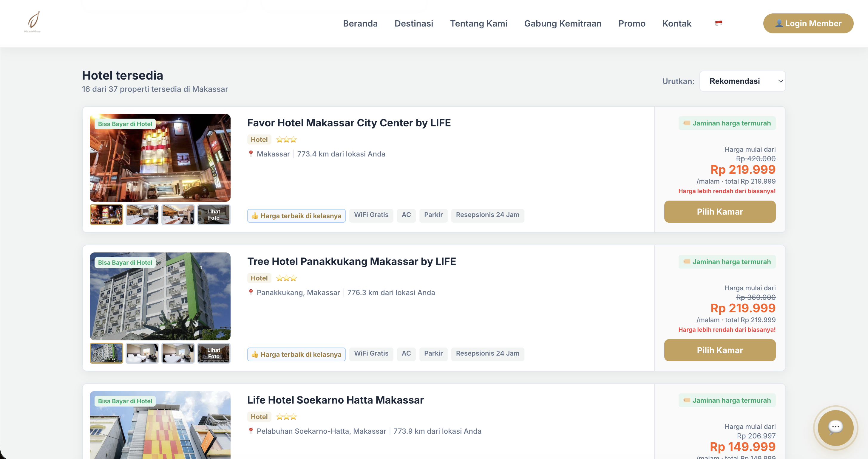This screenshot has height=459, width=868.
Task: Select third bedroom thumbnail of Tree Hotel
Action: (178, 353)
